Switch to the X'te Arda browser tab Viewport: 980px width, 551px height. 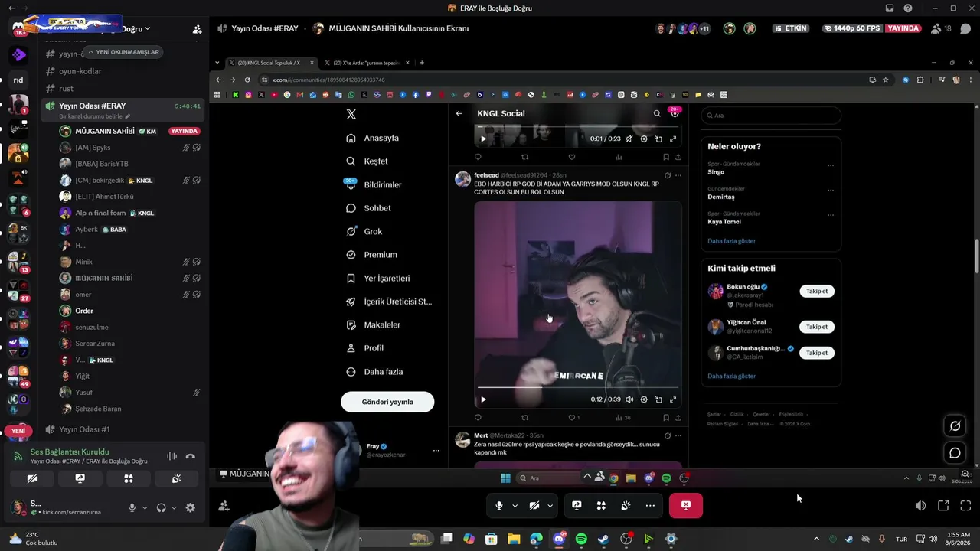365,63
